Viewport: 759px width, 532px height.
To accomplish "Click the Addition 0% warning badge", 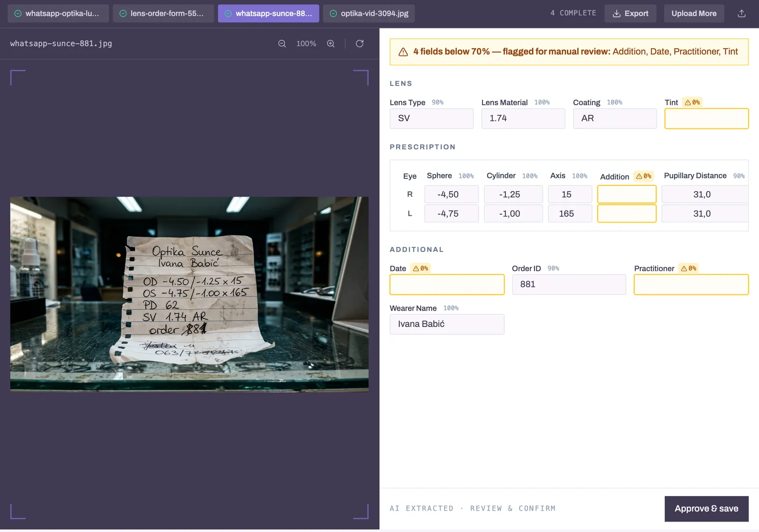I will click(644, 176).
